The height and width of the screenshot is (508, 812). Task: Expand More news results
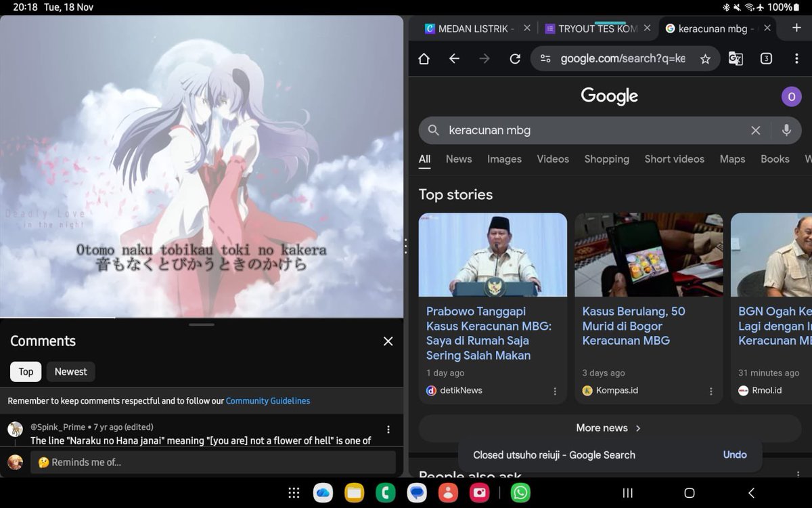coord(609,428)
